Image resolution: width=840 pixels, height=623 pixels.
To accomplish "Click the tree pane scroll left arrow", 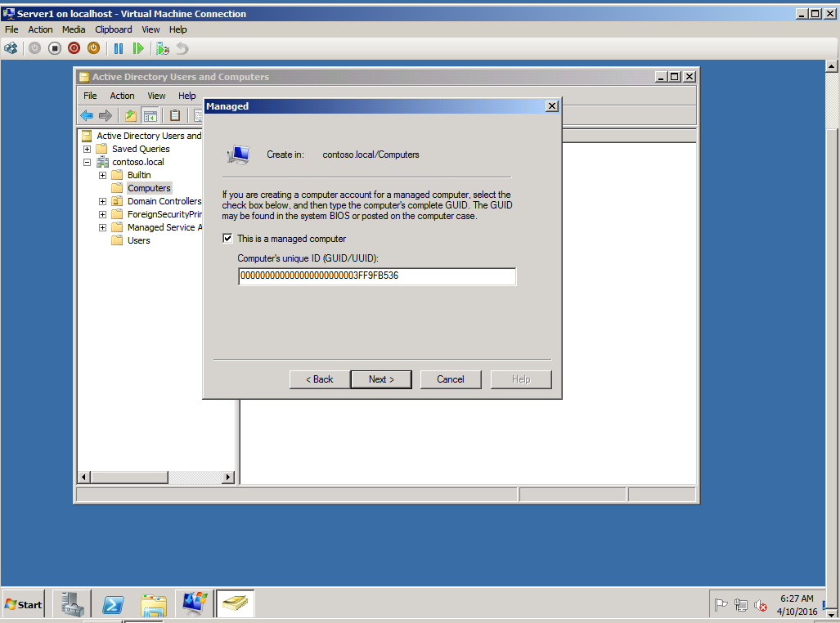I will click(x=84, y=477).
